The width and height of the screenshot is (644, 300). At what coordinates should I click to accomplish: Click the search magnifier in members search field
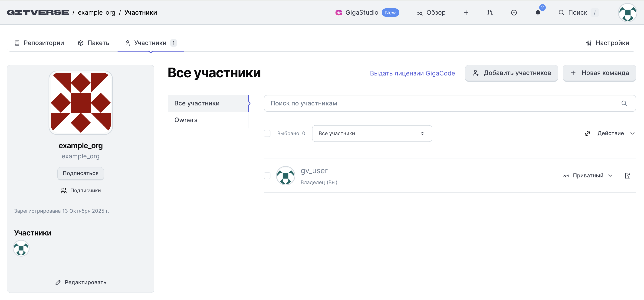click(x=624, y=103)
